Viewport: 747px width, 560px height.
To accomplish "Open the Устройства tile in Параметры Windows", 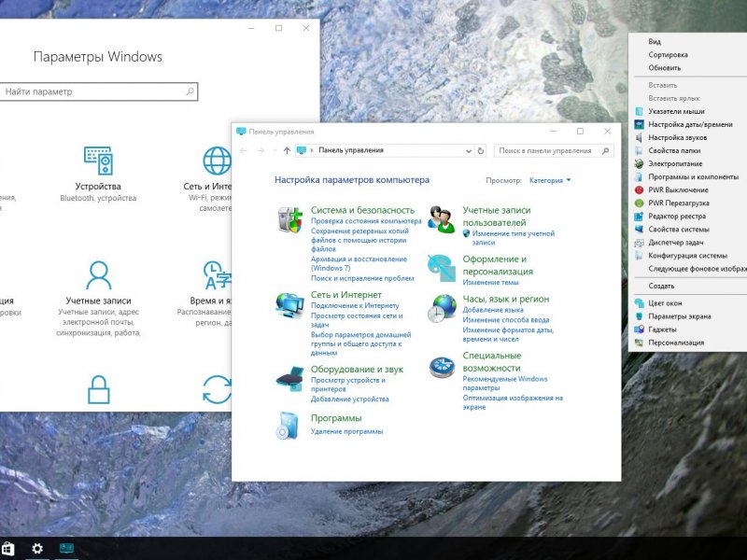I will point(98,175).
